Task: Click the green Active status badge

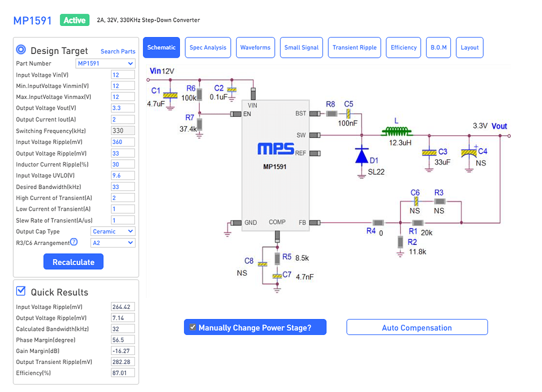Action: [74, 20]
